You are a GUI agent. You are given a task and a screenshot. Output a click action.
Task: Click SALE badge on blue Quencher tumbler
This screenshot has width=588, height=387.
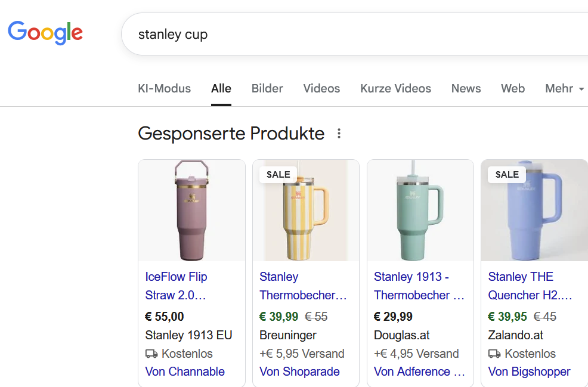507,175
